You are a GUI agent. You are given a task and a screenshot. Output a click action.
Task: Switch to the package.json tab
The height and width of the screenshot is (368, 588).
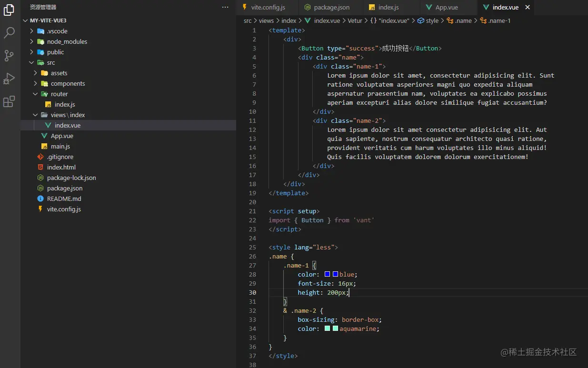pos(331,7)
